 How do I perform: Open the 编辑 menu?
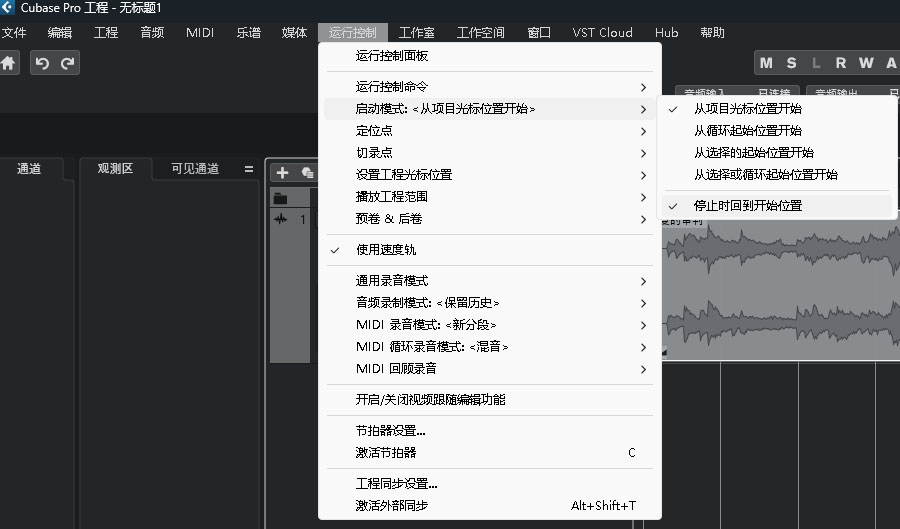[60, 33]
